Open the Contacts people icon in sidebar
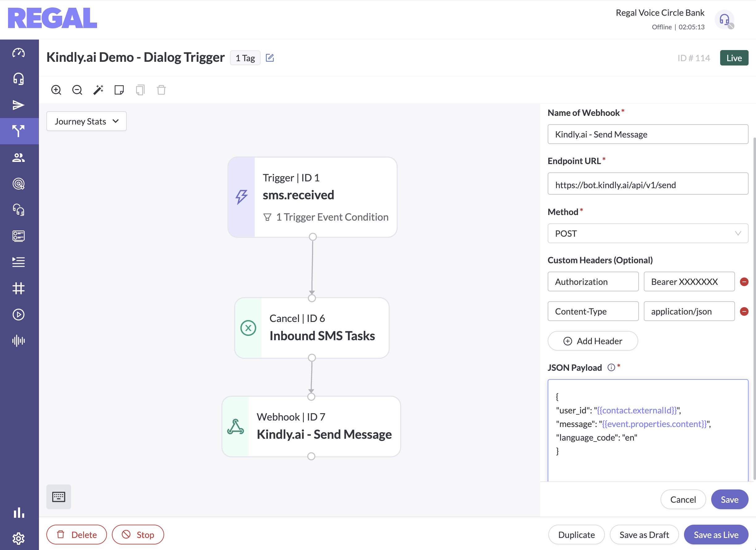Image resolution: width=756 pixels, height=550 pixels. 19,157
